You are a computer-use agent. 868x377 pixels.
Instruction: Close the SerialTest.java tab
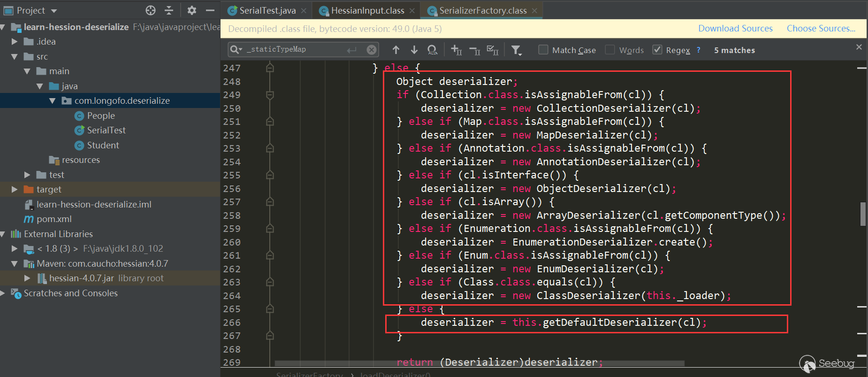pyautogui.click(x=304, y=11)
